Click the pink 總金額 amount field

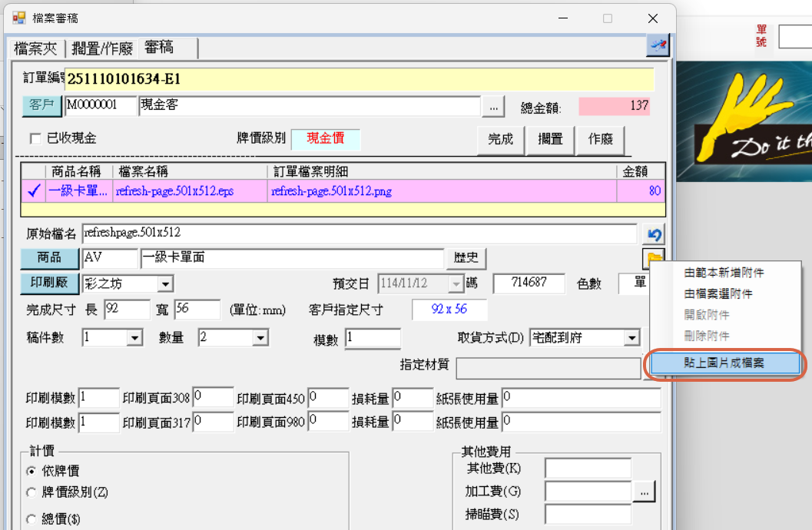point(615,107)
